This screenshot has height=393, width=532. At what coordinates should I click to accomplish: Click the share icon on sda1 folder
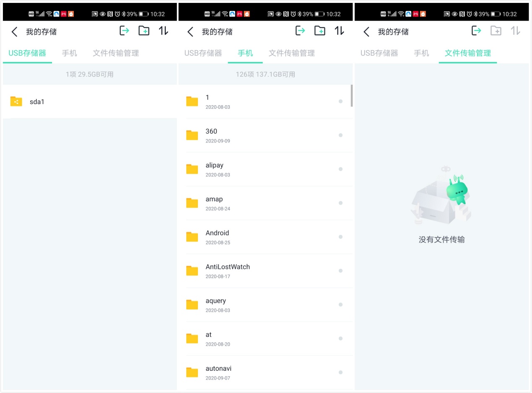(x=16, y=101)
